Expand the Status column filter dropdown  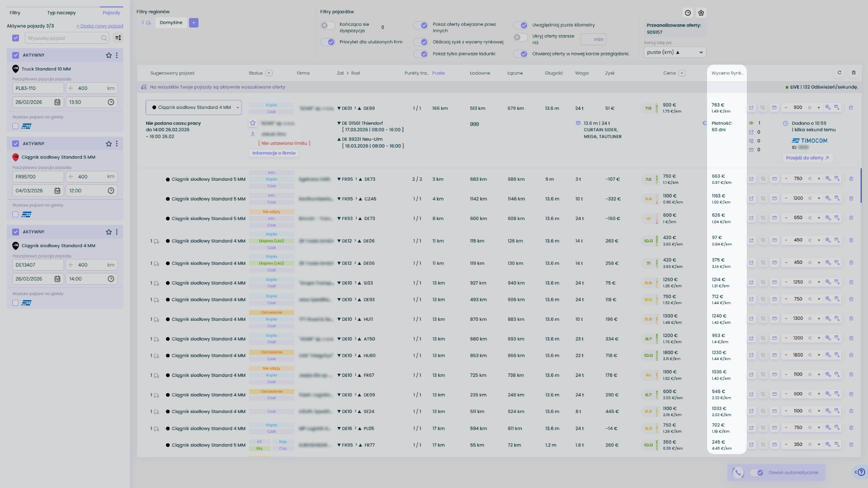(x=269, y=73)
